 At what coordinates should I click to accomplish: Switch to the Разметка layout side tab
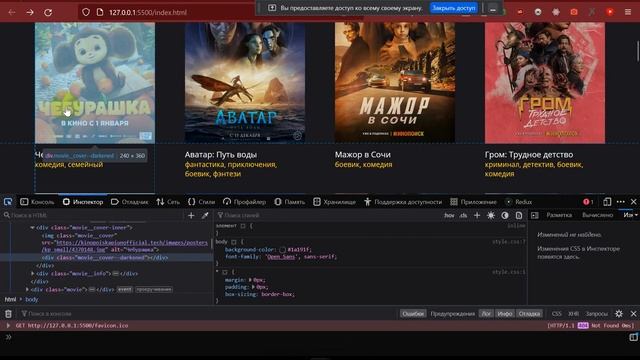point(559,215)
